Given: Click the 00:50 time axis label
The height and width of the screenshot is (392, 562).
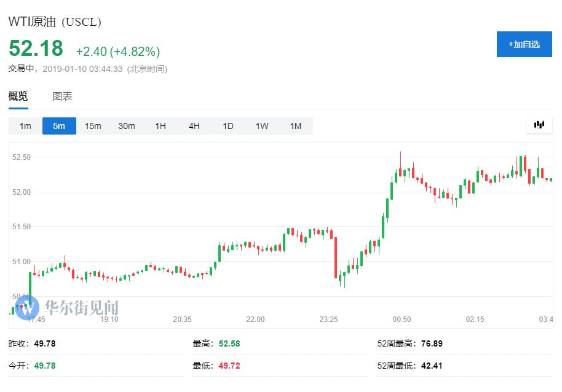Looking at the screenshot, I should [x=402, y=319].
